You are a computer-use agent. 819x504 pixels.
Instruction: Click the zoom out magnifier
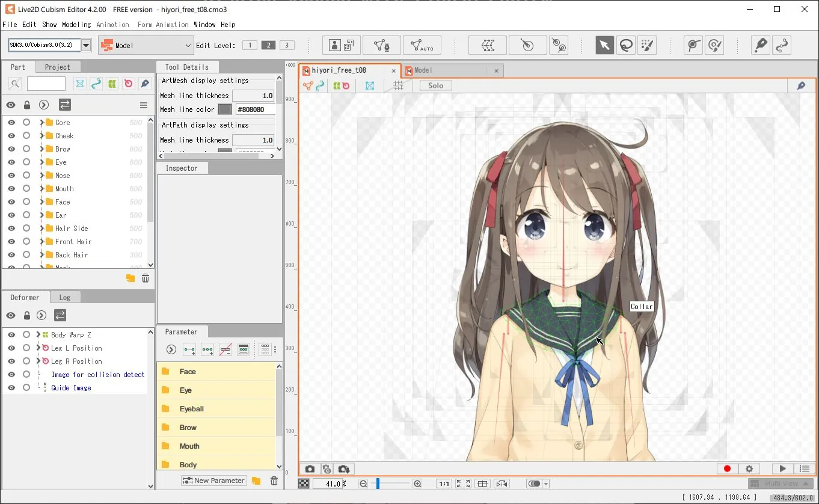(x=363, y=484)
